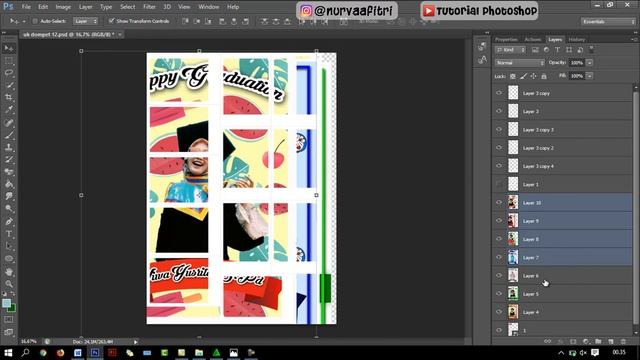Select the Smudge tool
Image resolution: width=640 pixels, height=360 pixels.
coord(9,196)
